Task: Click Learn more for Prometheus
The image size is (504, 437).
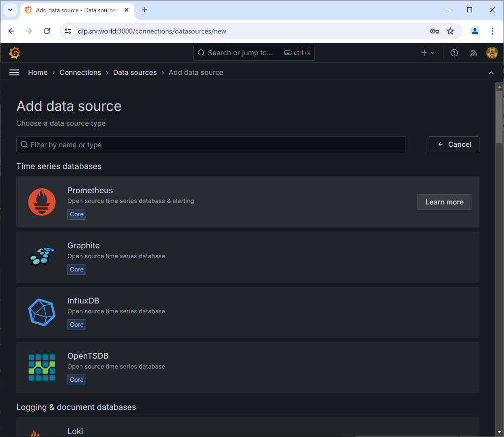Action: point(444,202)
